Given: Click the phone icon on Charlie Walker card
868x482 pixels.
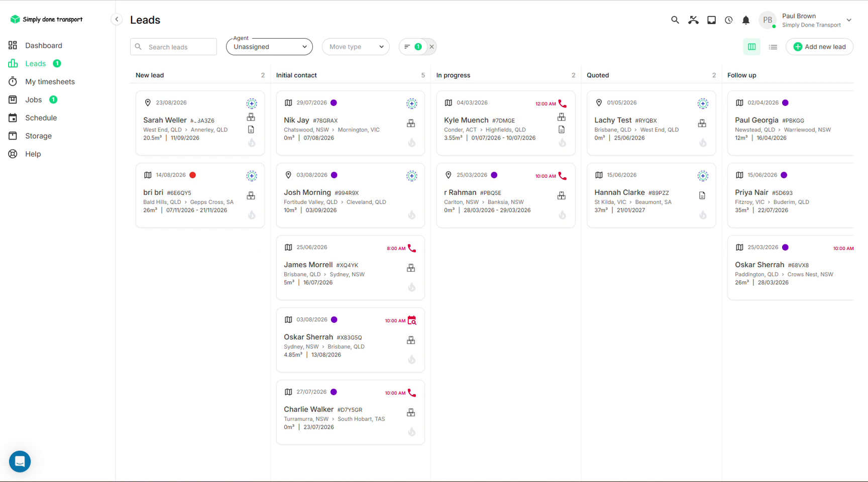Looking at the screenshot, I should tap(412, 393).
